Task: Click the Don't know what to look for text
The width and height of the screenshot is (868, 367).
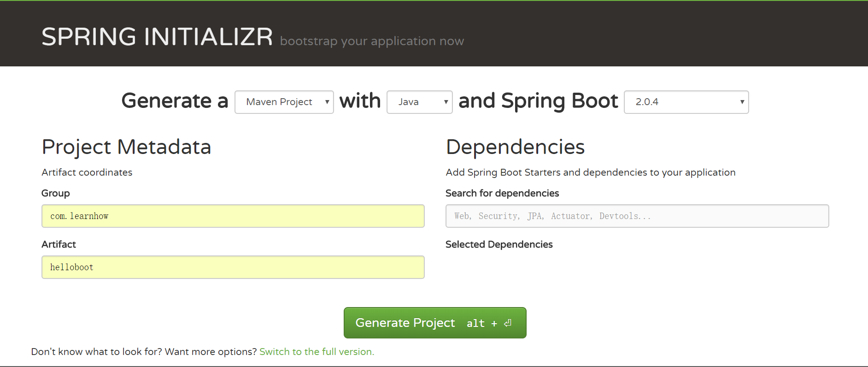Action: click(x=144, y=352)
